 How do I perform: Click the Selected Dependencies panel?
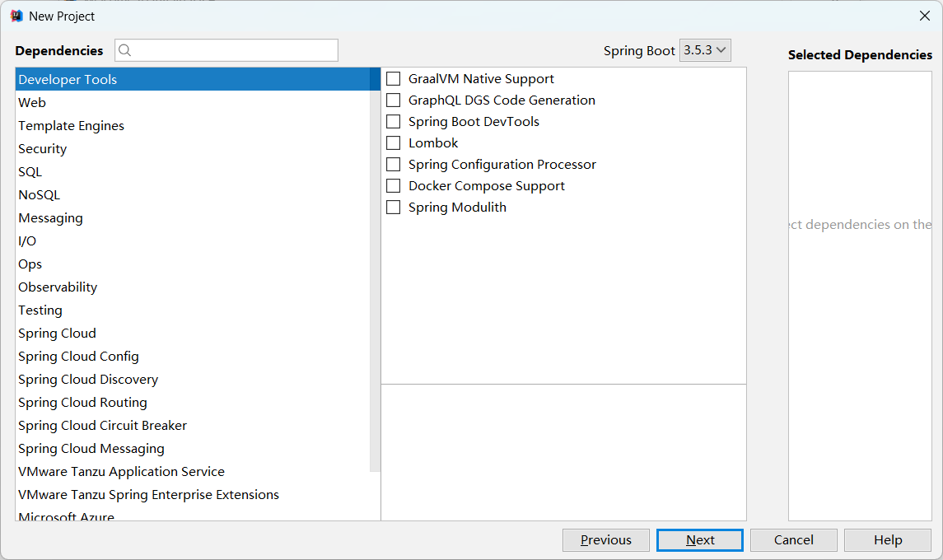tap(860, 296)
